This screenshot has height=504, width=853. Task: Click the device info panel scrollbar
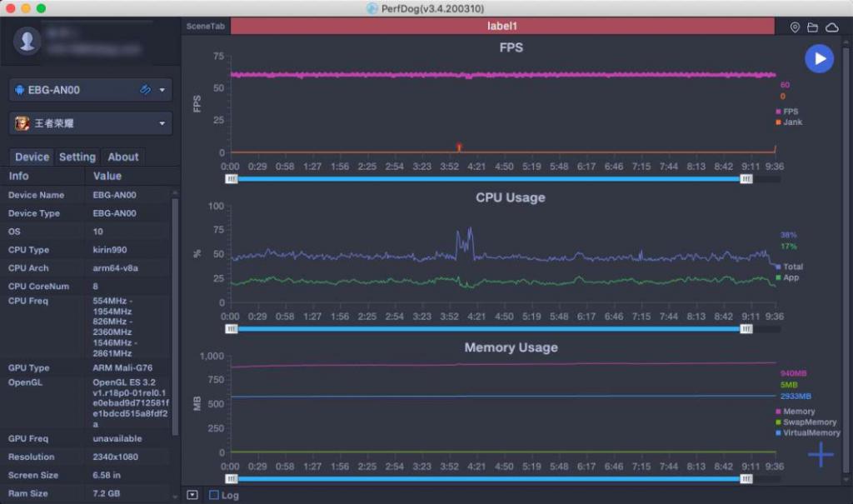click(175, 317)
